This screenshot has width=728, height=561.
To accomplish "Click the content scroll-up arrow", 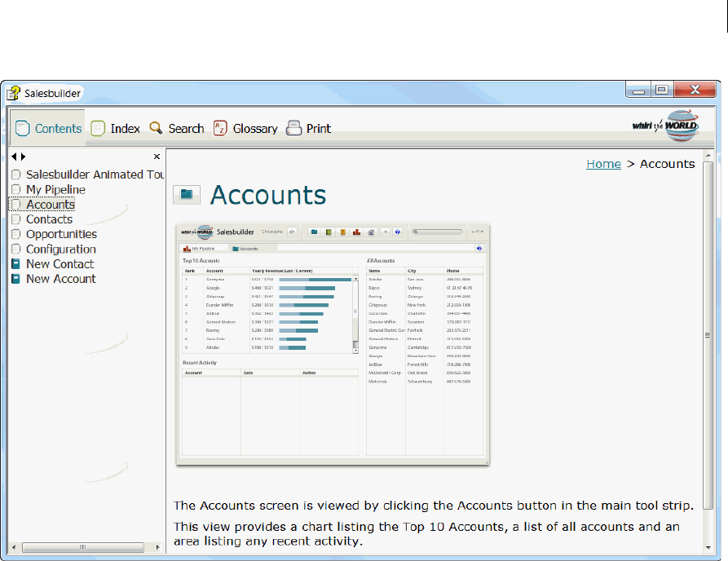I will (708, 156).
